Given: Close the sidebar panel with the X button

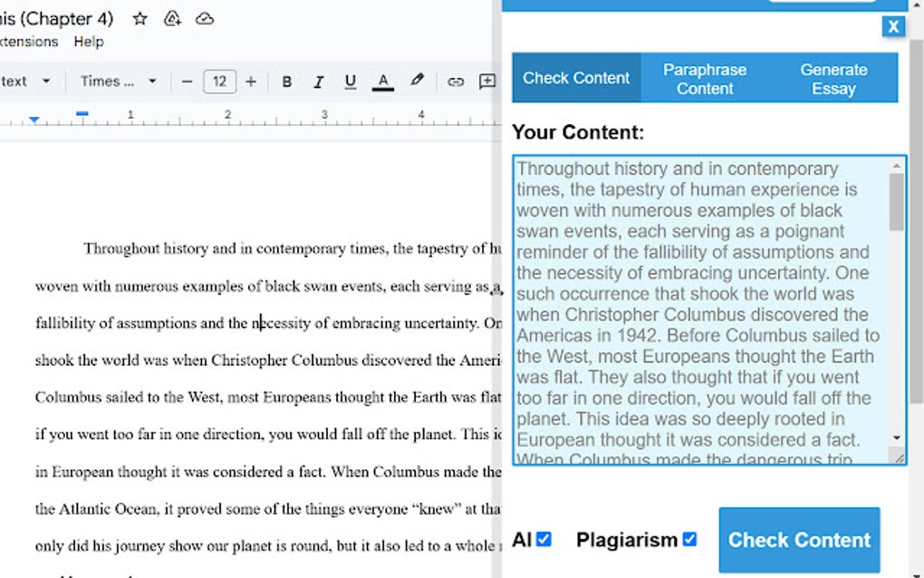Looking at the screenshot, I should point(893,26).
